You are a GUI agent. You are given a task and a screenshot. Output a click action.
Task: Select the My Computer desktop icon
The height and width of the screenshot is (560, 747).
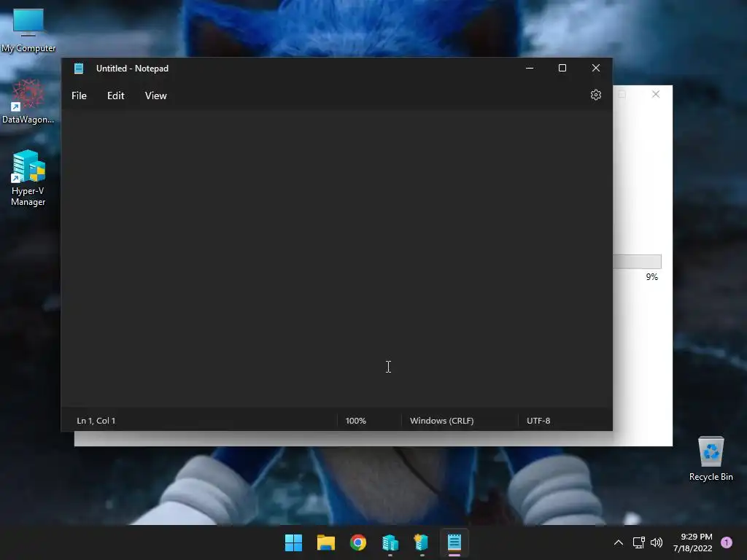pyautogui.click(x=28, y=31)
